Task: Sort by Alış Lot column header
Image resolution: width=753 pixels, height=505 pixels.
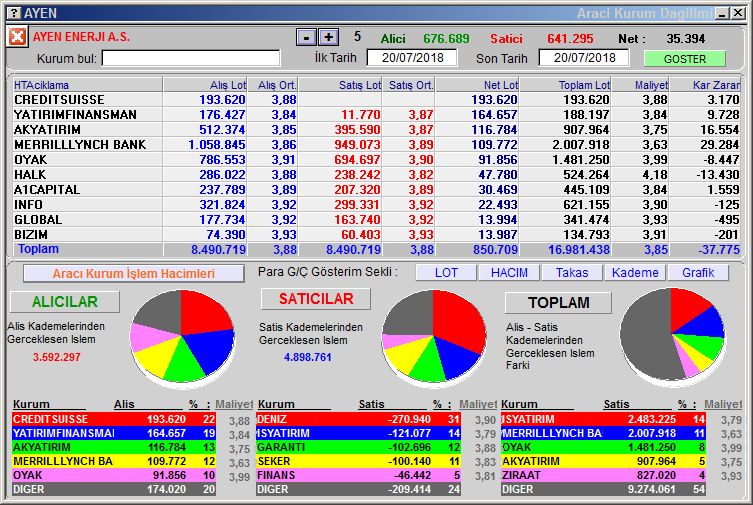Action: point(205,85)
